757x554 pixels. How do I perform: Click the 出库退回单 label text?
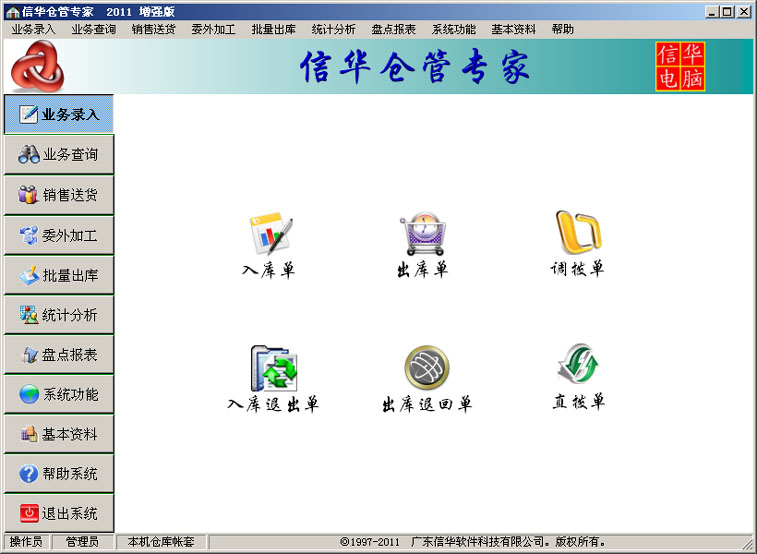427,404
